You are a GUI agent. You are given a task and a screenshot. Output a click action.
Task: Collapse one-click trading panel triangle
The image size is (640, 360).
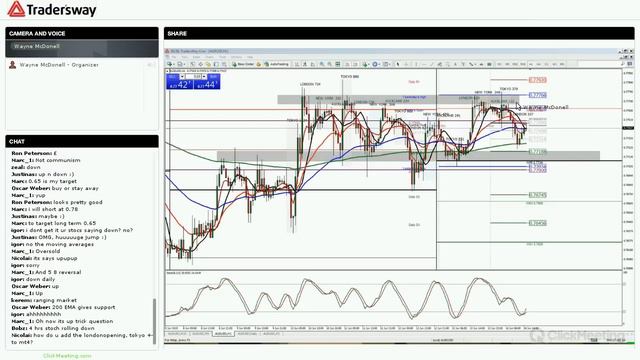coord(167,71)
